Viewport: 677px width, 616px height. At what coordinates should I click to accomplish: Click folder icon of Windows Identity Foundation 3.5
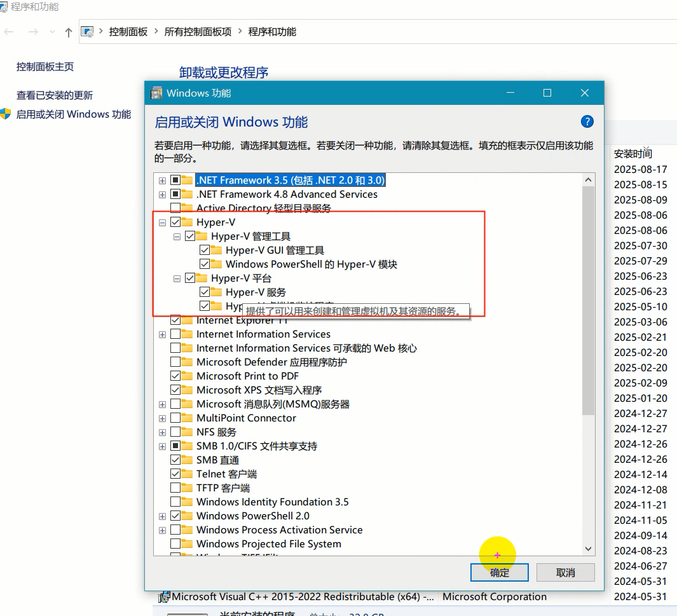(186, 502)
